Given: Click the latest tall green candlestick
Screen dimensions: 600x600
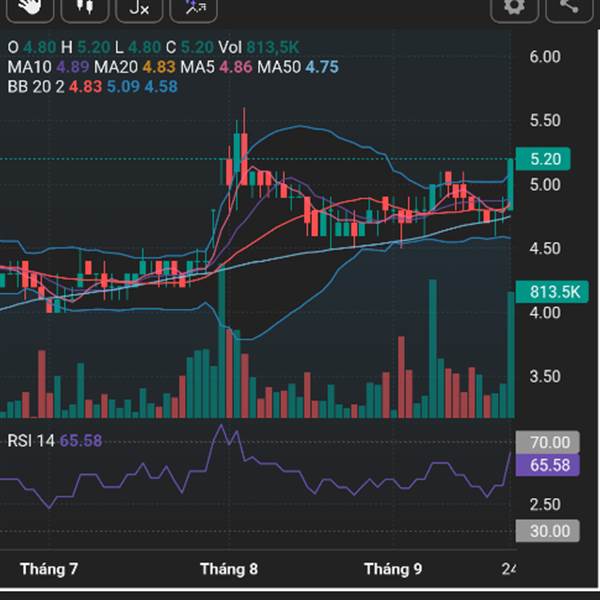Looking at the screenshot, I should pyautogui.click(x=510, y=184).
